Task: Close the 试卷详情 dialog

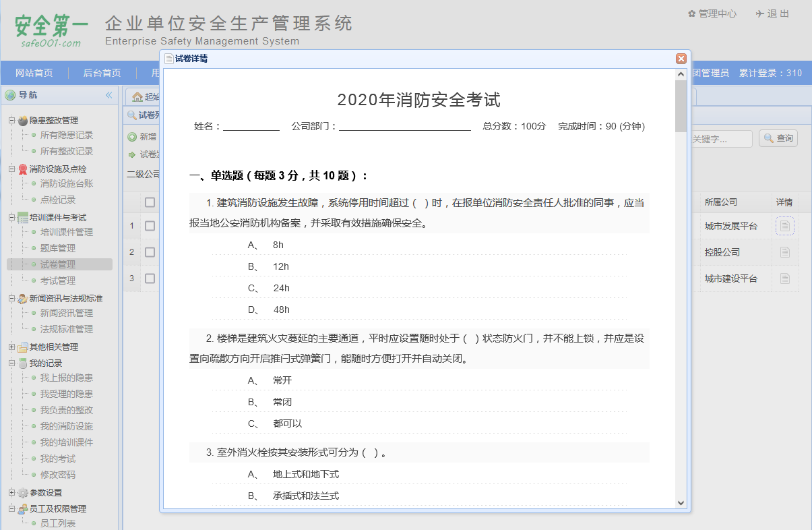Action: click(681, 59)
